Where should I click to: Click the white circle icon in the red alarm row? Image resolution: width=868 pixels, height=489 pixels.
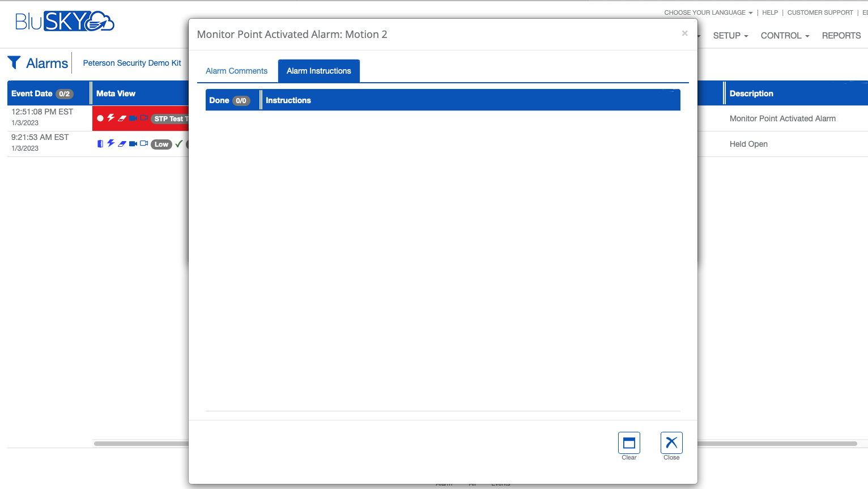coord(100,118)
